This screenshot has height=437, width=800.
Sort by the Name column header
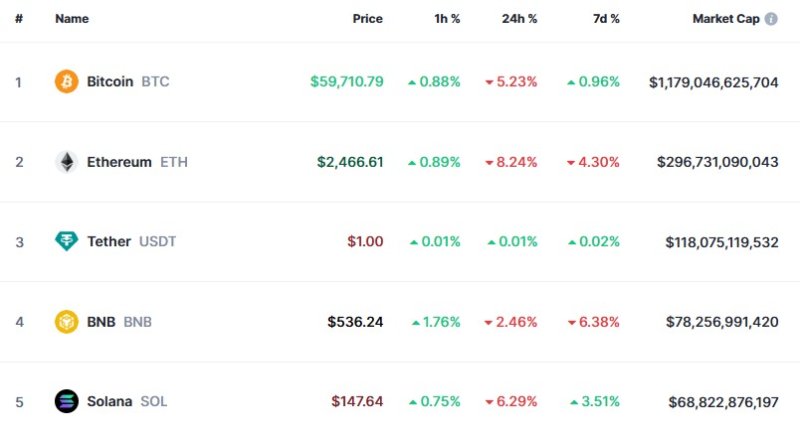[72, 19]
